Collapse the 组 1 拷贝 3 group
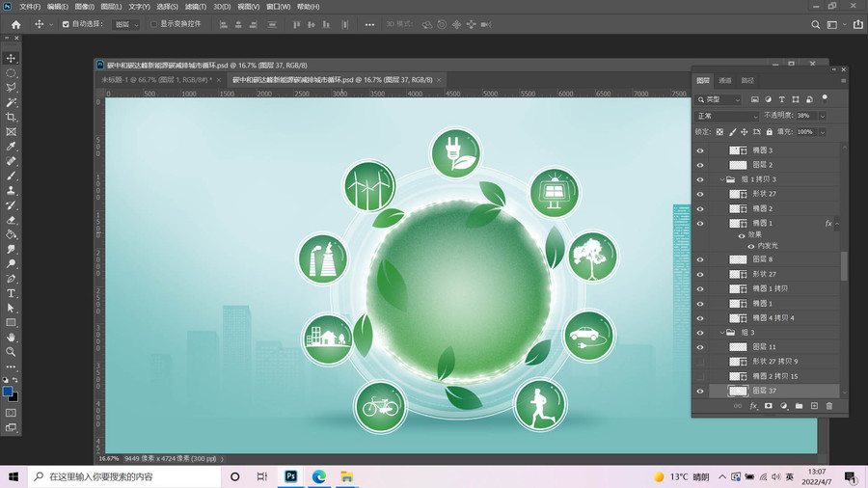Image resolution: width=868 pixels, height=488 pixels. pyautogui.click(x=721, y=179)
